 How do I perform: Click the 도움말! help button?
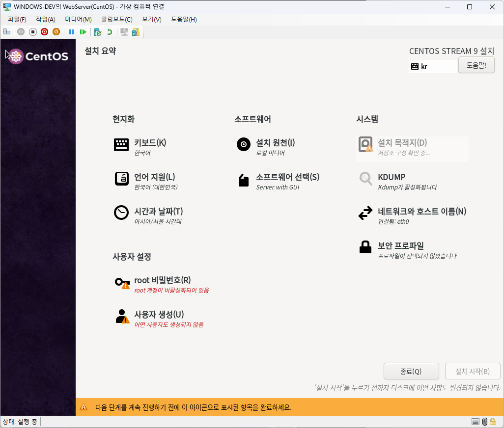pos(476,64)
